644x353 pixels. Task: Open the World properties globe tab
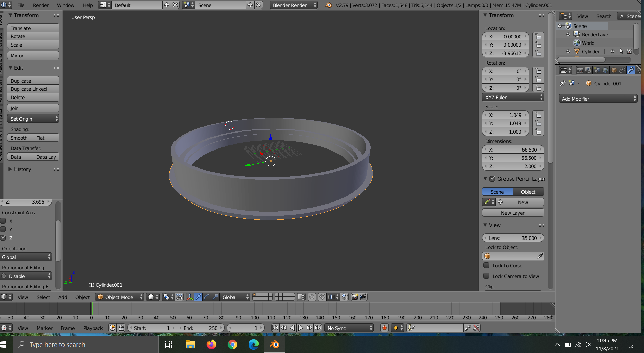pyautogui.click(x=605, y=70)
